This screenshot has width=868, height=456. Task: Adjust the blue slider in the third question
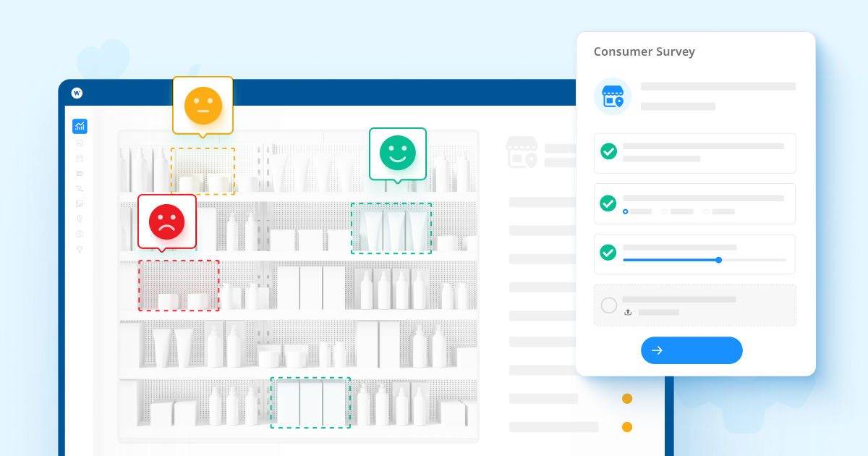[x=719, y=259]
